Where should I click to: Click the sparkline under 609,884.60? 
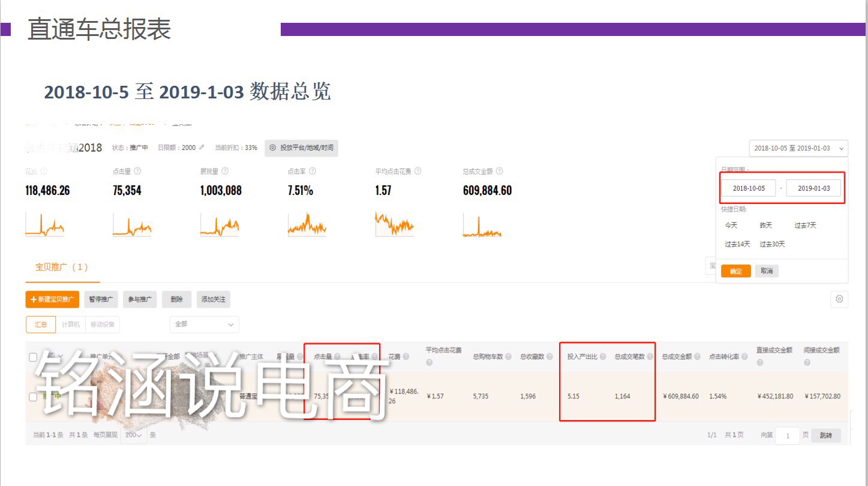(x=482, y=224)
